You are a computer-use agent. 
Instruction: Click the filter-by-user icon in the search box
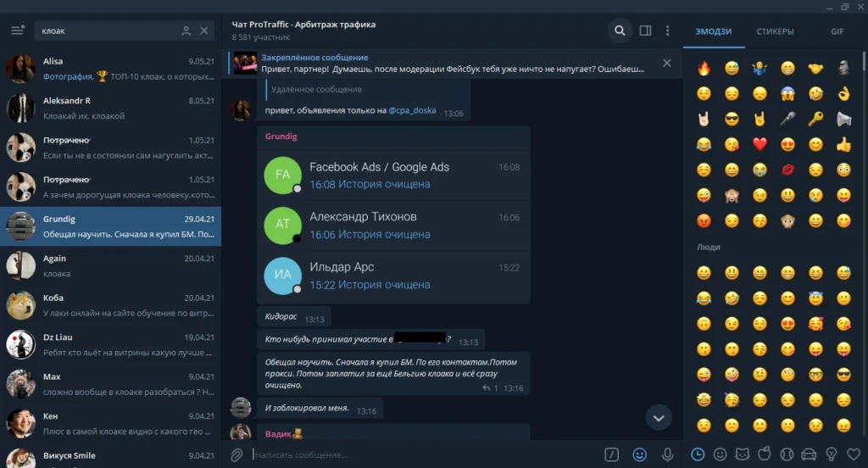(186, 31)
